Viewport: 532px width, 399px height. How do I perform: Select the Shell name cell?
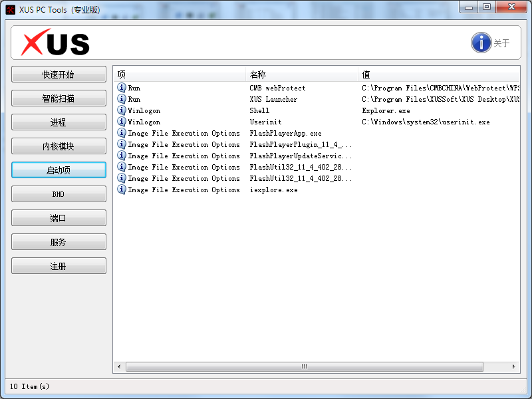coord(259,110)
